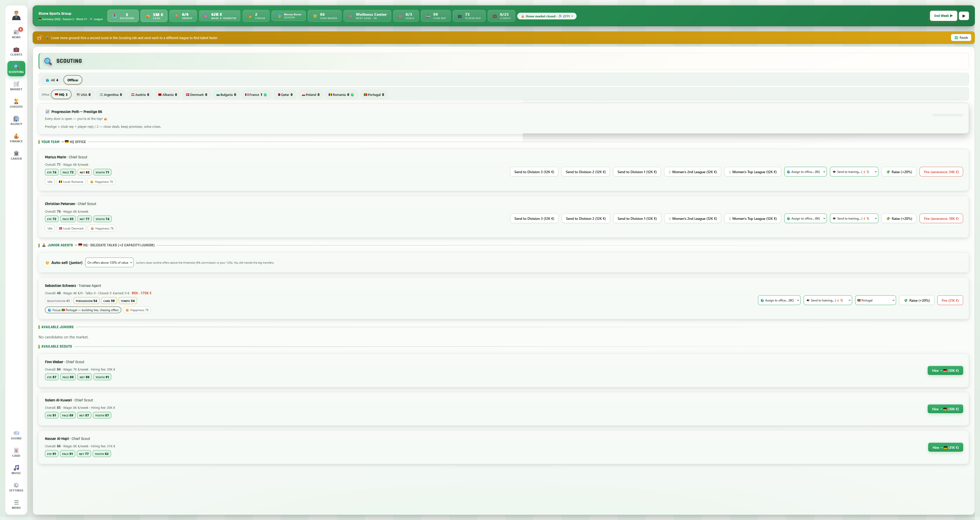Click the Decisions stat badge
Image resolution: width=980 pixels, height=520 pixels.
(123, 16)
